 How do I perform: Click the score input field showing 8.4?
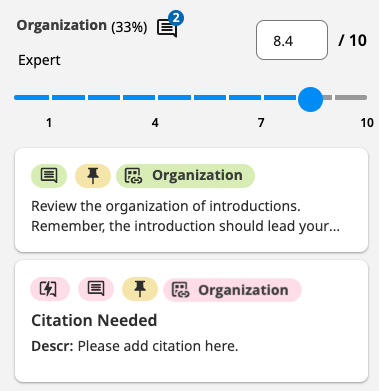[292, 40]
